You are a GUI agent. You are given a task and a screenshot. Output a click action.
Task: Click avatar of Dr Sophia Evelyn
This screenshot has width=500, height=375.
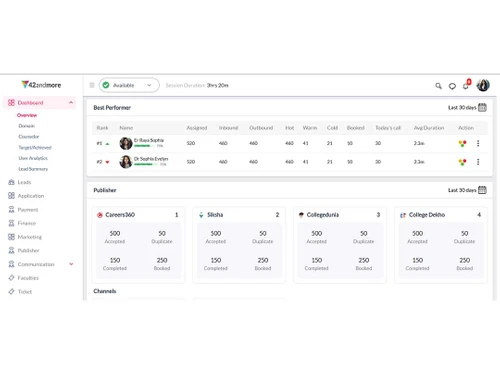point(126,162)
